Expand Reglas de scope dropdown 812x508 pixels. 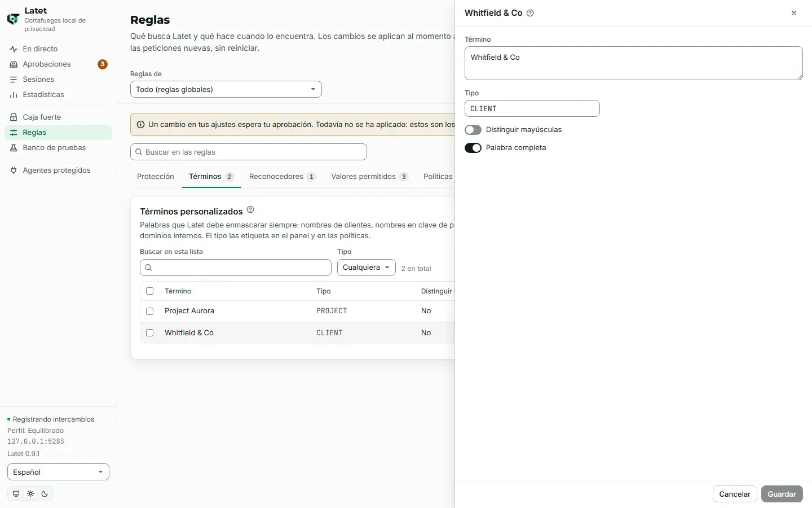pos(226,89)
